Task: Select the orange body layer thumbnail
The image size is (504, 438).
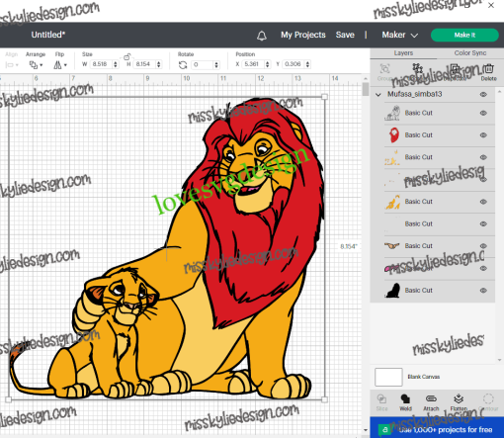Action: (392, 202)
